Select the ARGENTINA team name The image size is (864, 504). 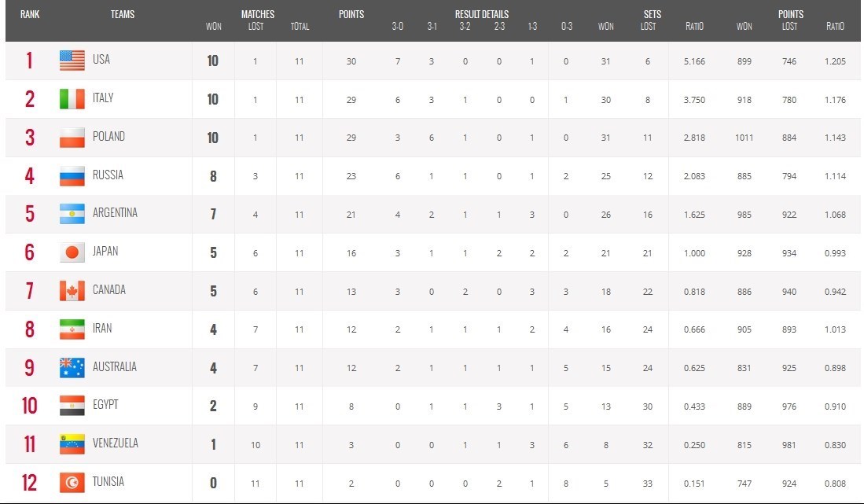[115, 213]
